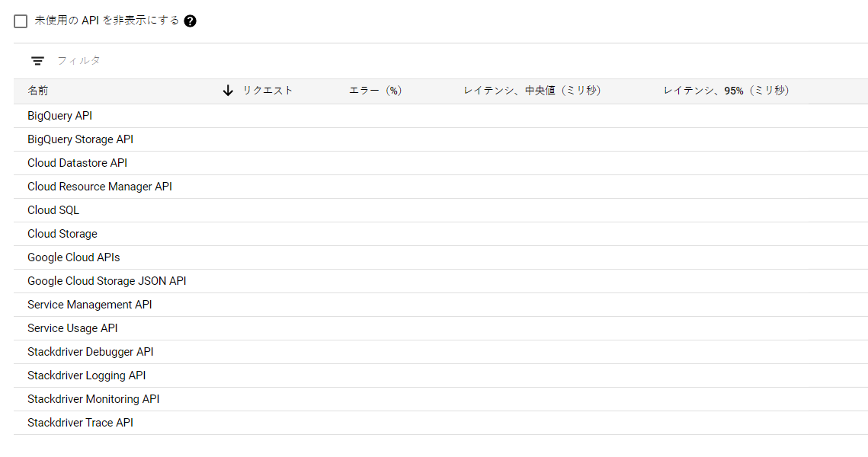The height and width of the screenshot is (457, 868).
Task: Open the Cloud Storage entry
Action: pos(62,234)
